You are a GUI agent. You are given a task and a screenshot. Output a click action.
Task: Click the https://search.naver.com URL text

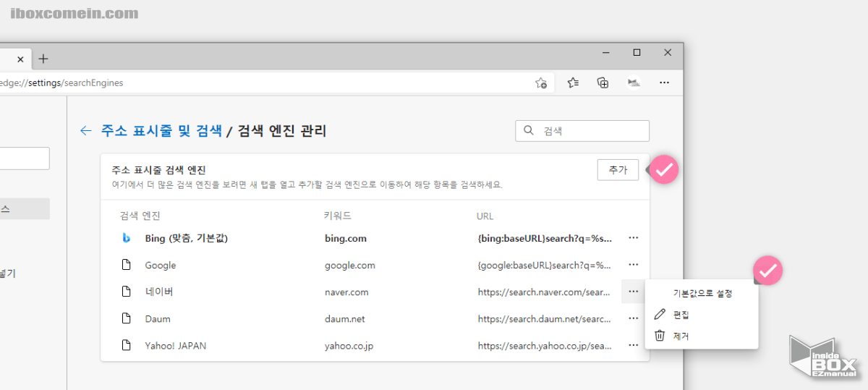tap(545, 292)
